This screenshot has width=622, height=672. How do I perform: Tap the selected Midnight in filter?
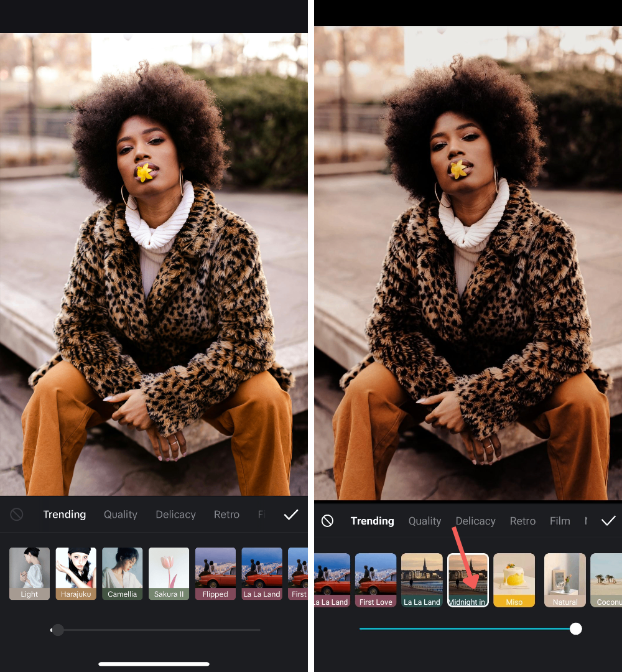[x=468, y=580]
